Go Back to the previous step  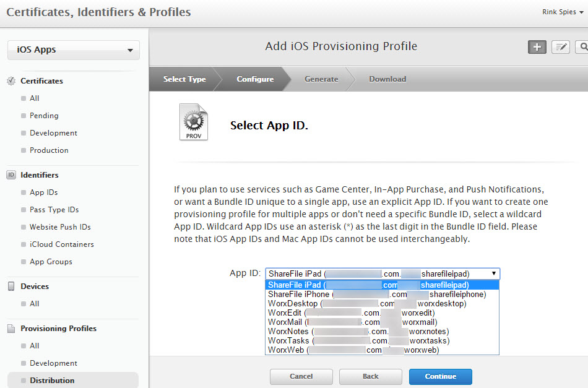click(371, 376)
